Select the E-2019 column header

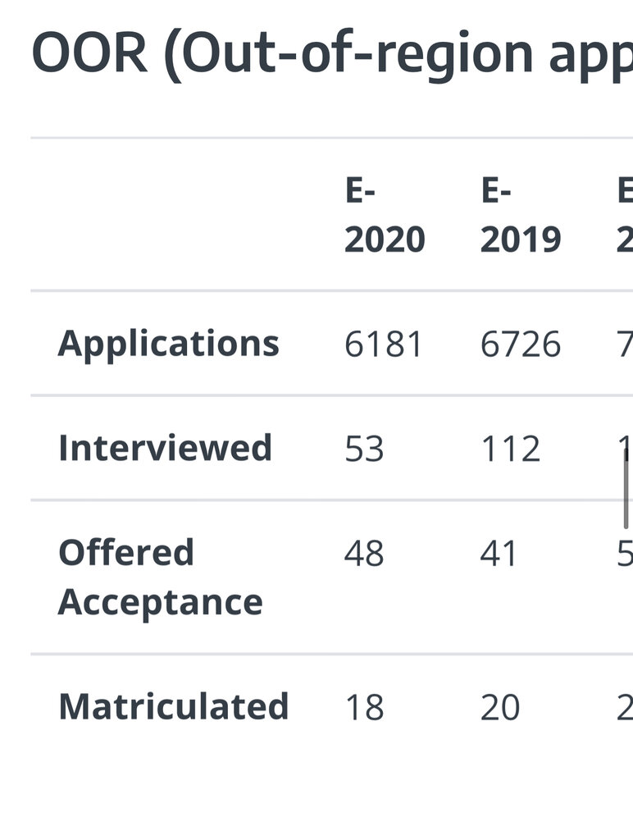521,216
